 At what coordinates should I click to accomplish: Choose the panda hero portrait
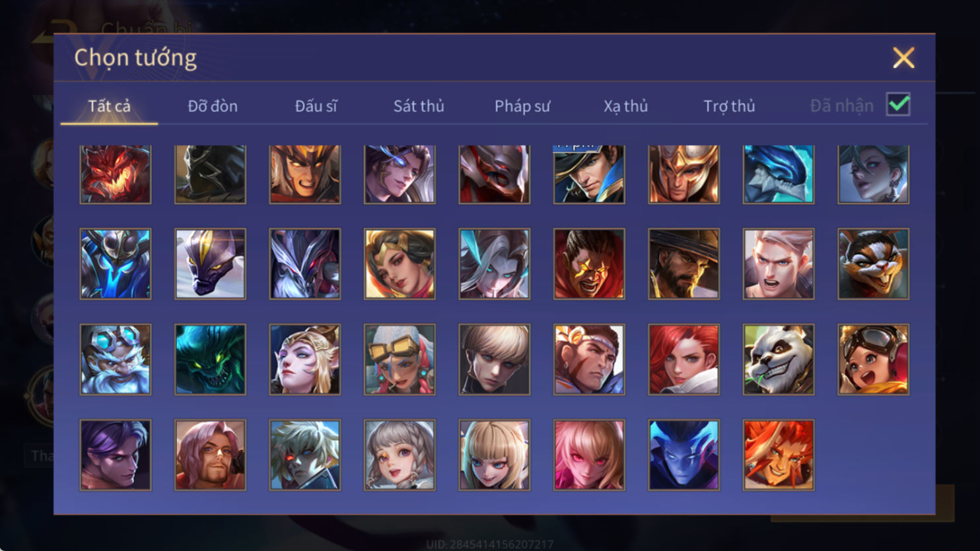click(x=779, y=360)
